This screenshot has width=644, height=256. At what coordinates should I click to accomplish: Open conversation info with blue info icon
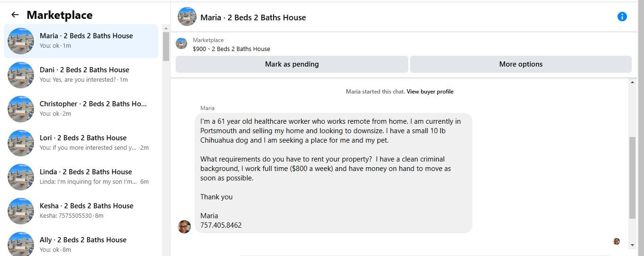coord(622,17)
